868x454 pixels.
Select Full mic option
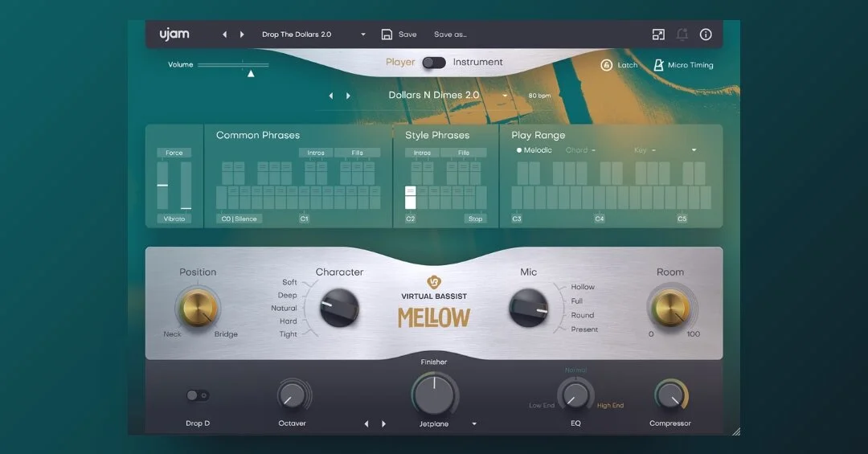577,301
